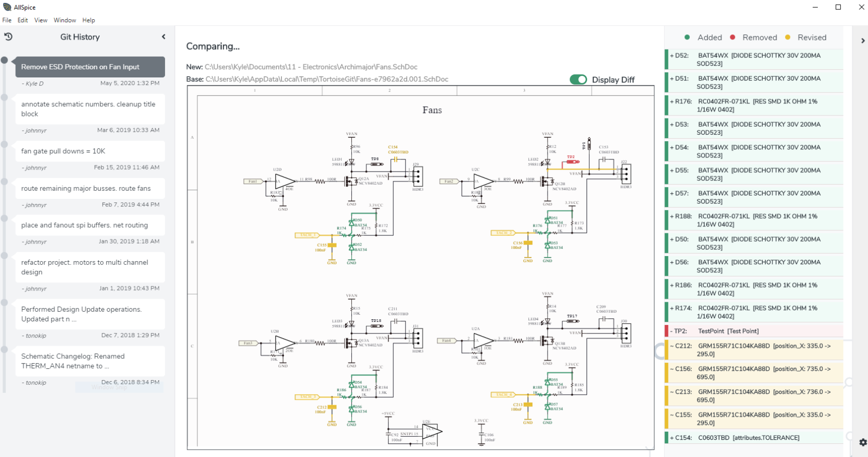Select the removed TP2 TestPoint entry
The width and height of the screenshot is (868, 457).
(754, 331)
